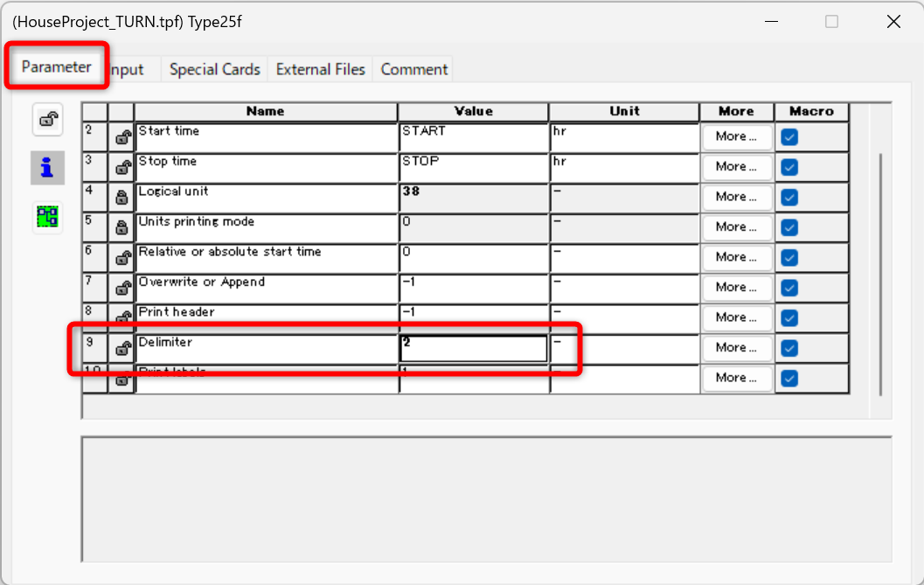Click the parameter table vertical scrollbar
The height and width of the screenshot is (585, 924).
880,271
